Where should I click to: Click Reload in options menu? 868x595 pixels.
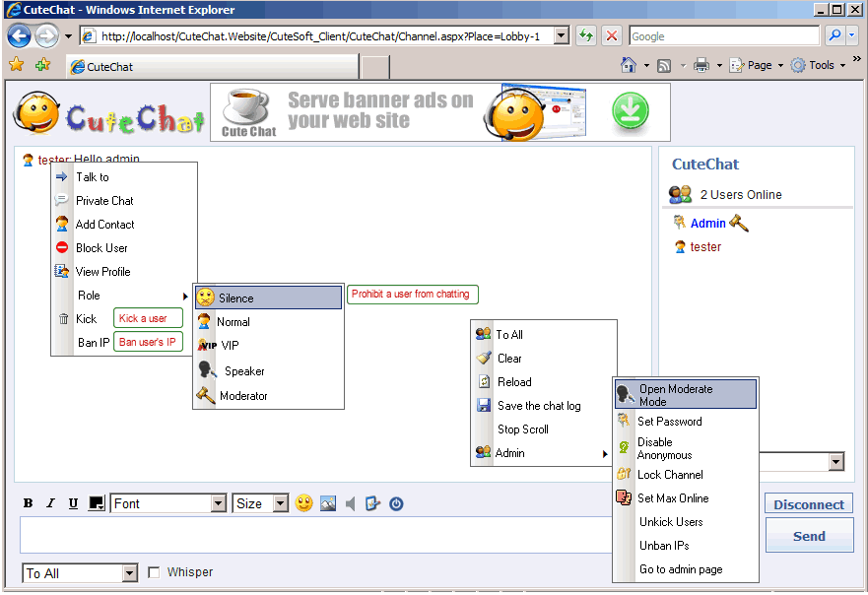[543, 382]
